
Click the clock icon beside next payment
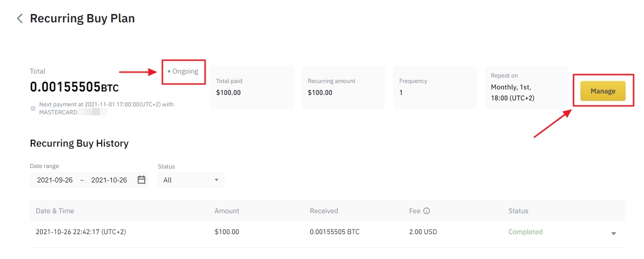pos(33,108)
